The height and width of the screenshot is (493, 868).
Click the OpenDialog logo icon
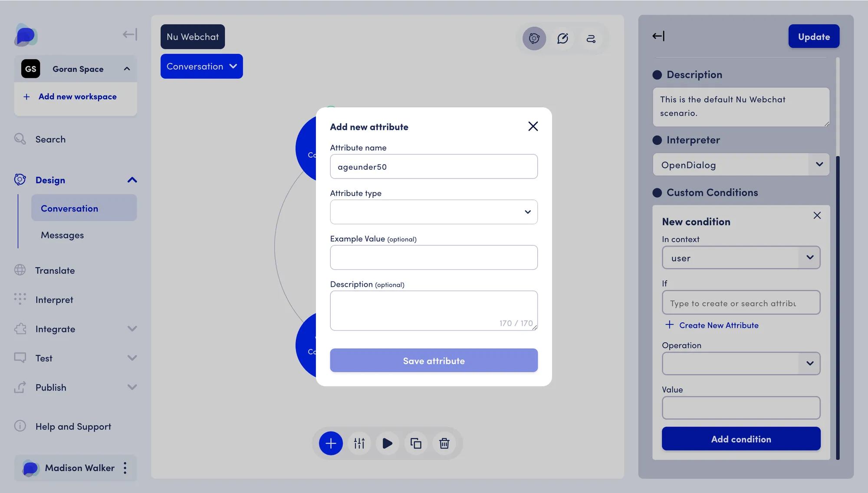[26, 35]
